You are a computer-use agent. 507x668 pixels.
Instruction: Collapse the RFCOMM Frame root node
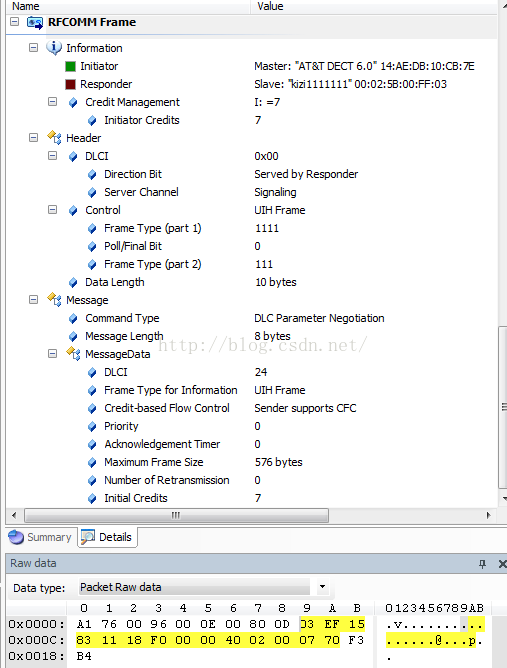[x=14, y=21]
